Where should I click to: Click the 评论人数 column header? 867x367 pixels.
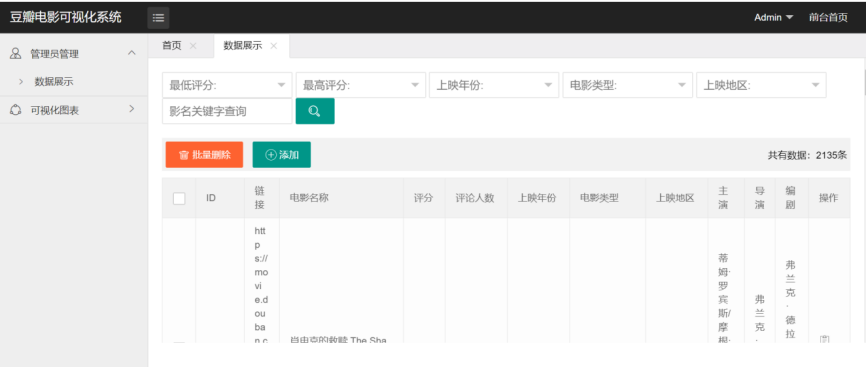coord(475,198)
